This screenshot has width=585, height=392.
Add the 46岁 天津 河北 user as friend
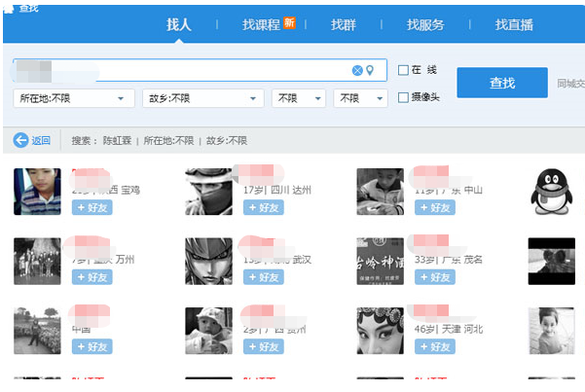435,347
